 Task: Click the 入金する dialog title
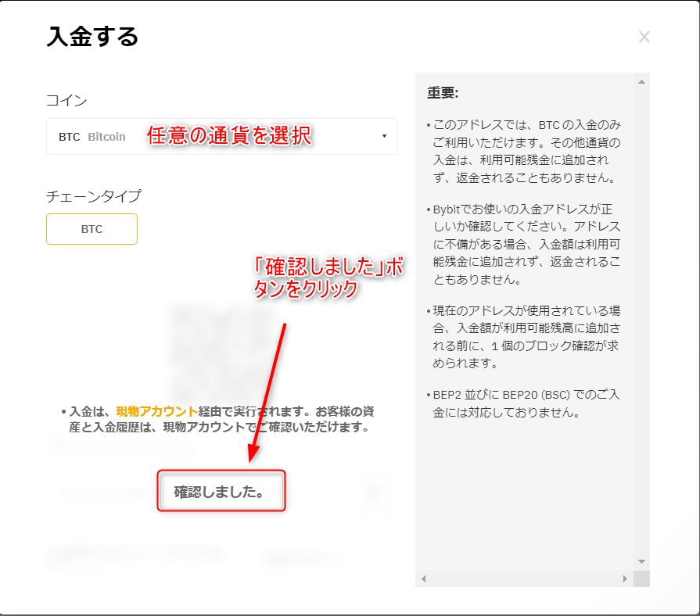92,37
